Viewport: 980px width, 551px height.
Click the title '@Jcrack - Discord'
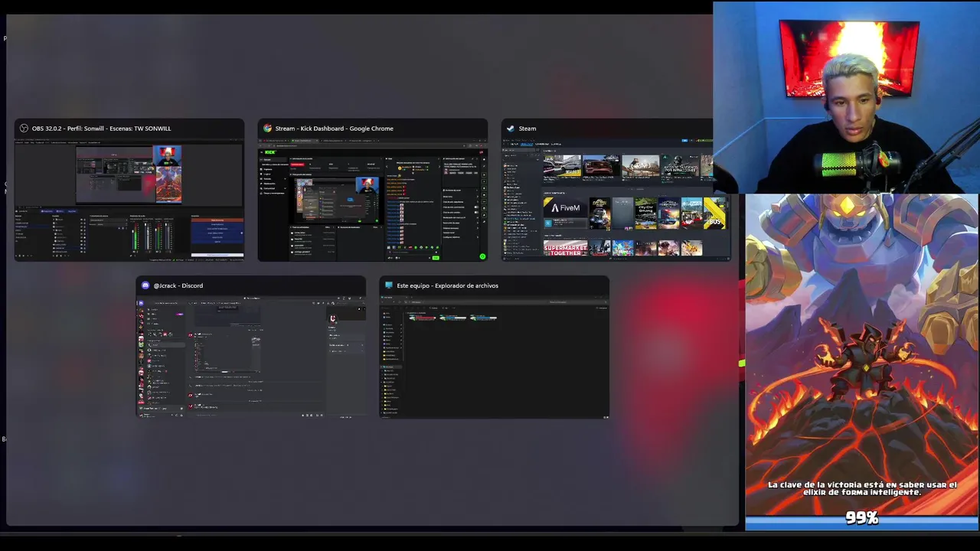[x=178, y=285]
